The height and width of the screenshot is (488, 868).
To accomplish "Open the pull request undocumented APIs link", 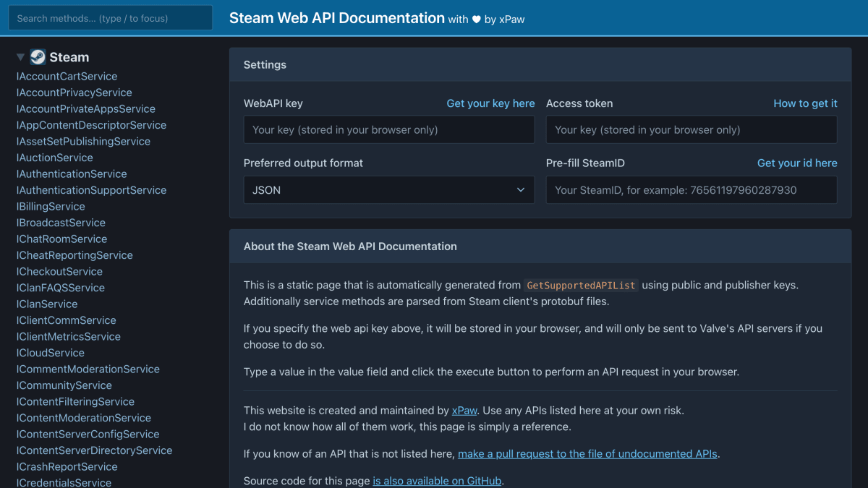I will click(x=589, y=454).
